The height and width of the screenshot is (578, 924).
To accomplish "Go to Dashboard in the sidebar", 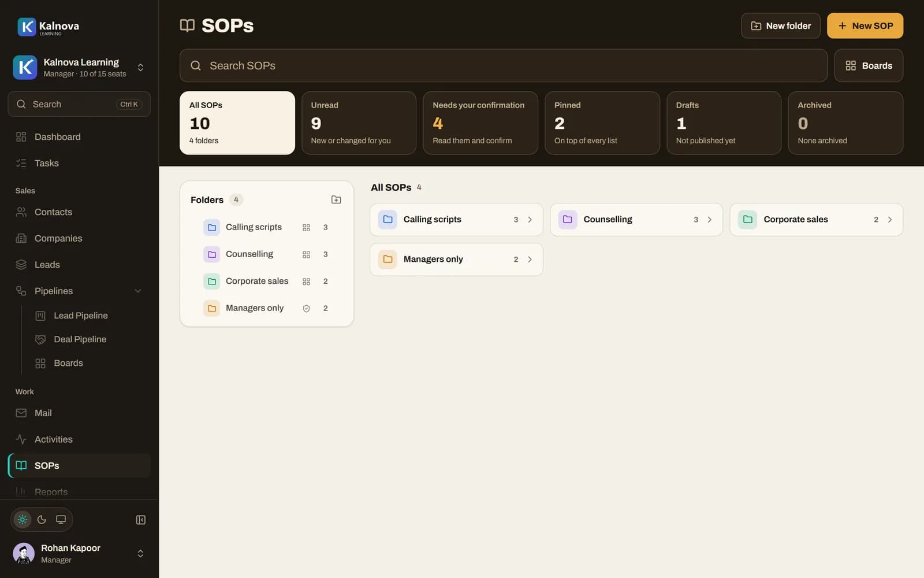I will pos(79,137).
